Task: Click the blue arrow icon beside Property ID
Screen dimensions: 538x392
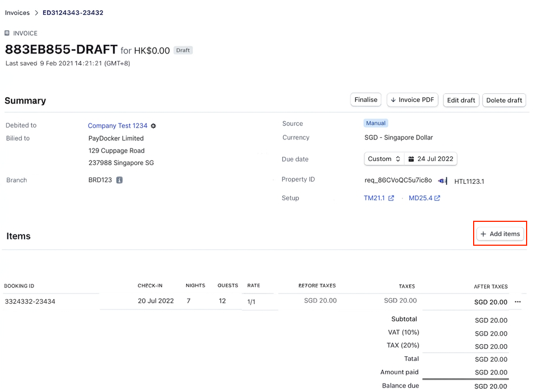Action: click(x=442, y=181)
